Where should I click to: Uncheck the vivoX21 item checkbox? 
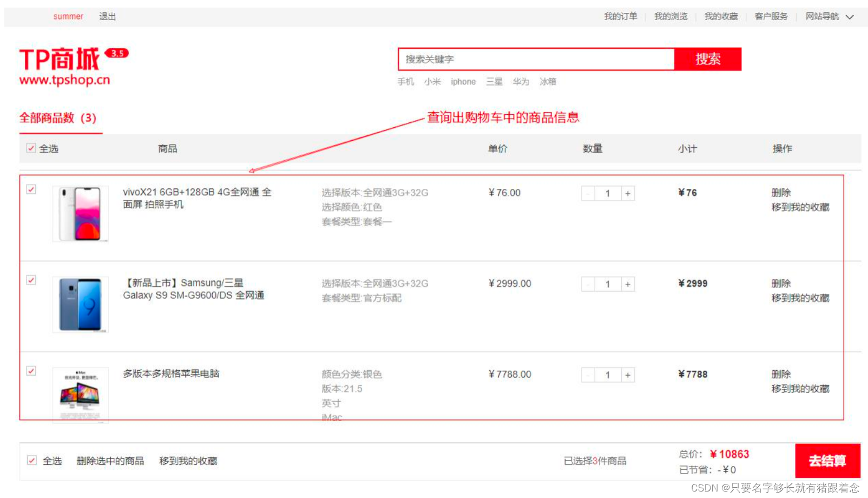click(31, 189)
